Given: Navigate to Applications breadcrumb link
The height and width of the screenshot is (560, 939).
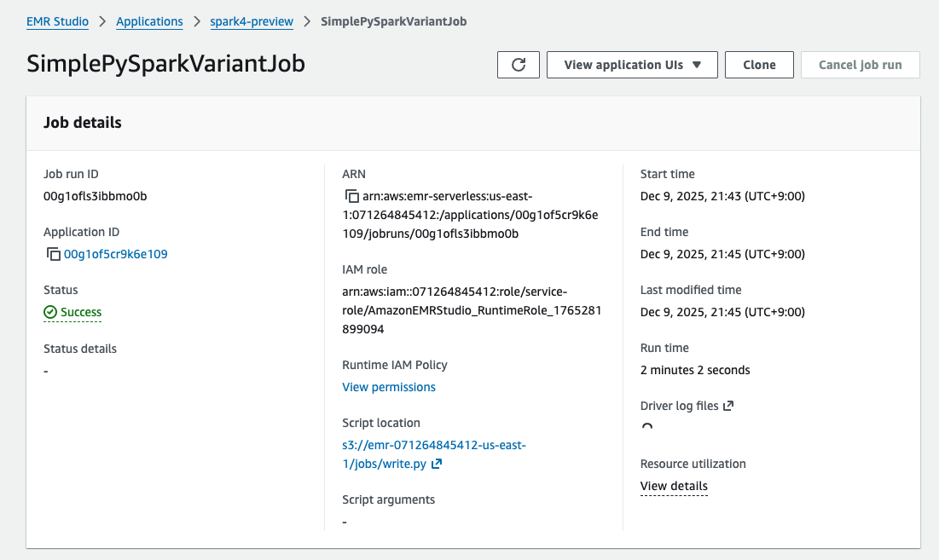Looking at the screenshot, I should [x=149, y=21].
